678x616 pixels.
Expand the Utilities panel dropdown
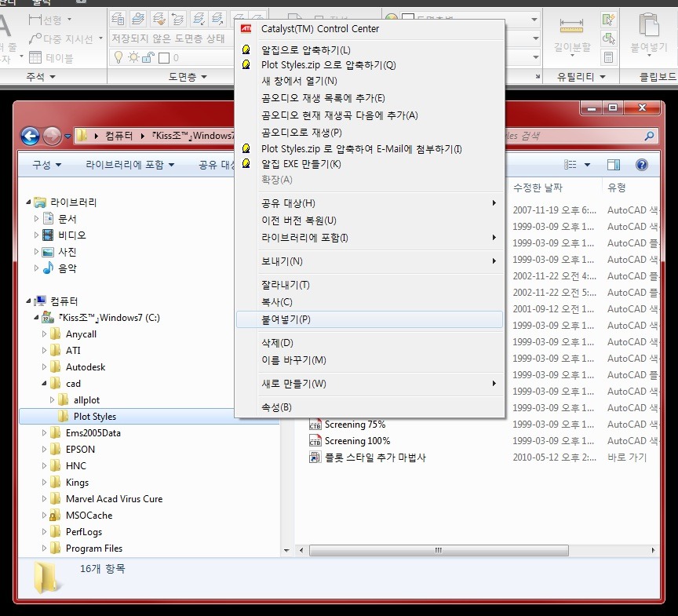pyautogui.click(x=581, y=77)
